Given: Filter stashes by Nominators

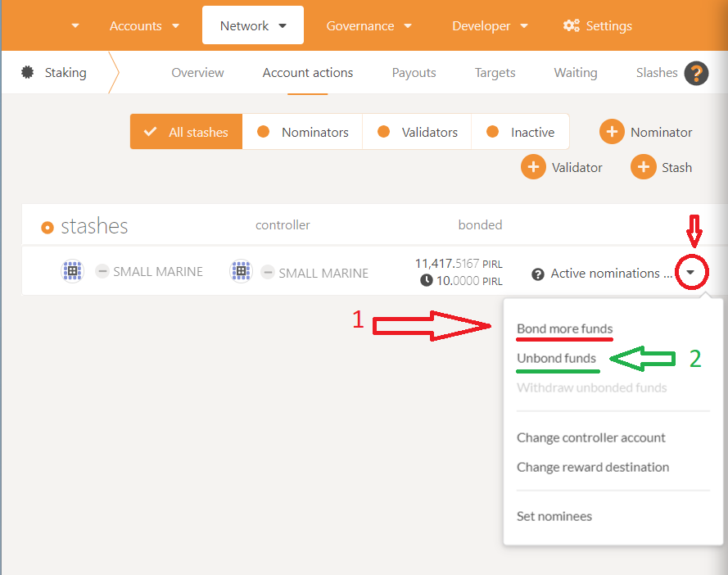Looking at the screenshot, I should 302,132.
